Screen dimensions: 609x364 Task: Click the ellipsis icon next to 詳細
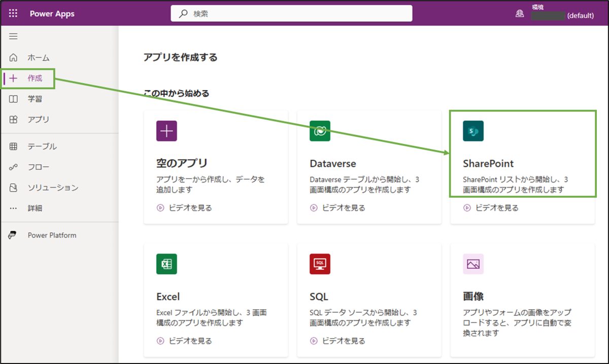coord(14,208)
